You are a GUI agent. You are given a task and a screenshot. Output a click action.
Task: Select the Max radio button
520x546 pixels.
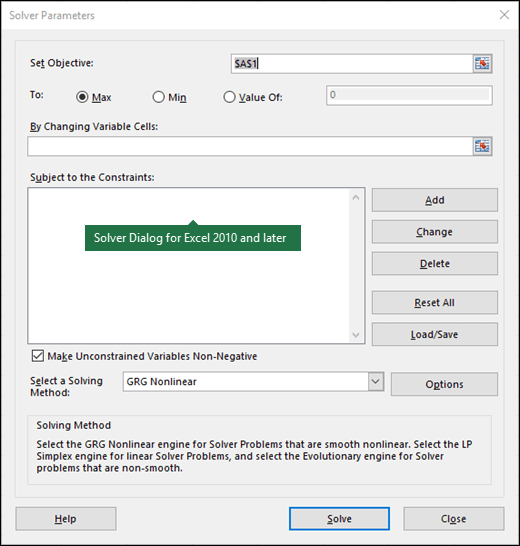click(82, 97)
